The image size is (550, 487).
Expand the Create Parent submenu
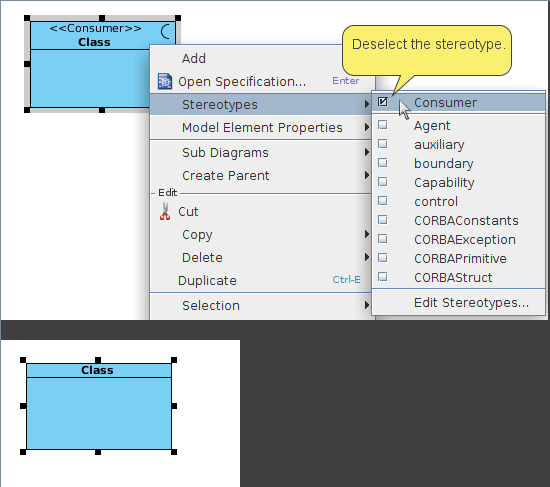click(262, 175)
